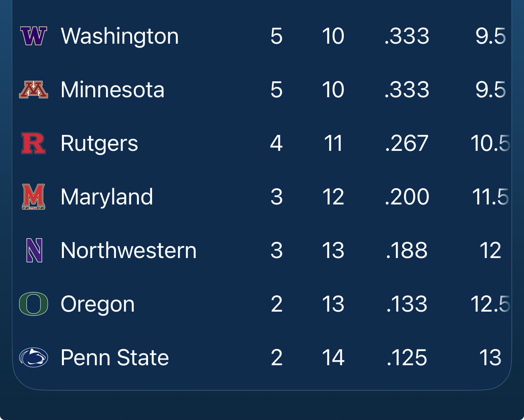The width and height of the screenshot is (524, 420).
Task: Select the Oregon green O logo
Action: pyautogui.click(x=33, y=304)
